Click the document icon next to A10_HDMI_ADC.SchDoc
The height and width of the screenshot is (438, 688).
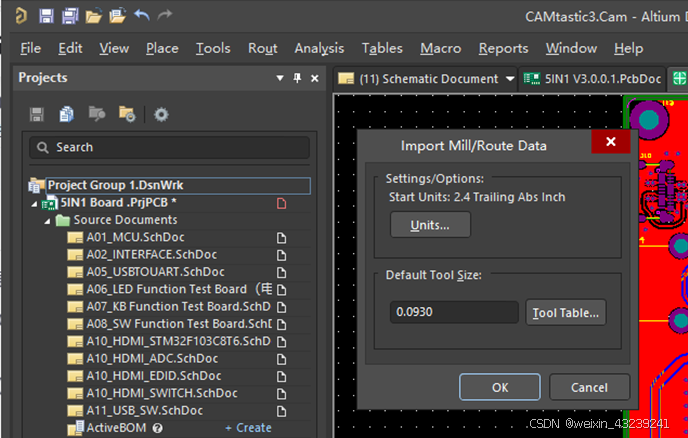click(x=281, y=359)
